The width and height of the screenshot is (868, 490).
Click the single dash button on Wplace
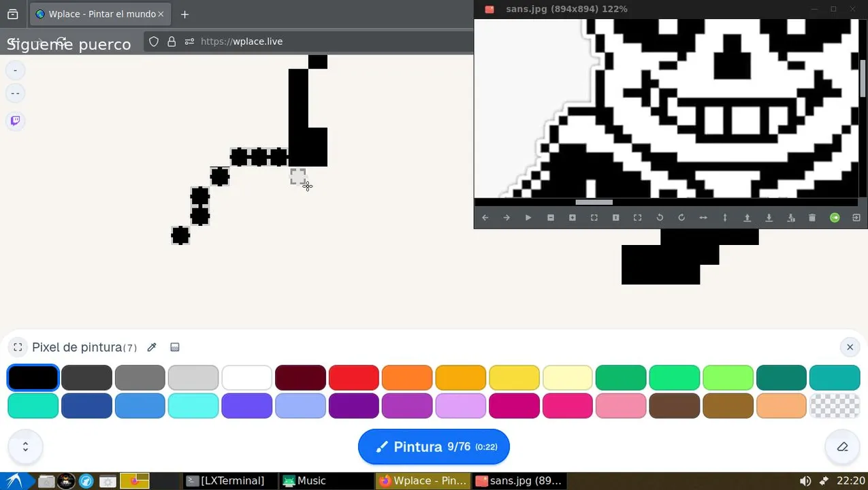tap(15, 70)
